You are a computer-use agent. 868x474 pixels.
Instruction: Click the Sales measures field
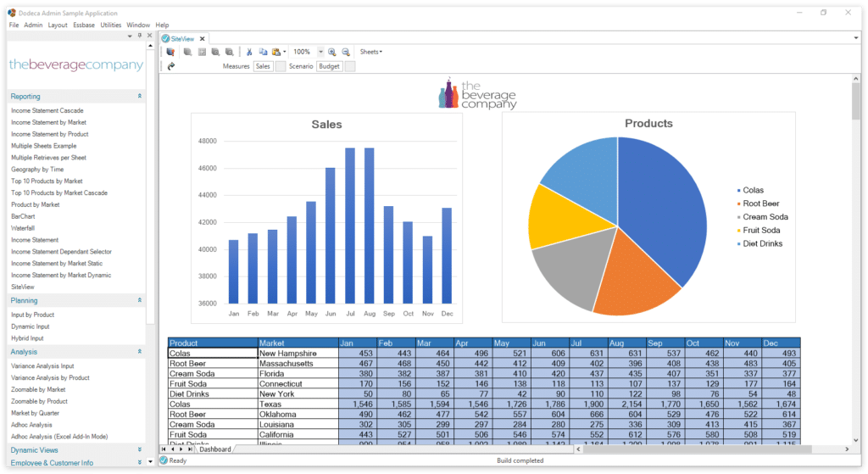point(263,66)
